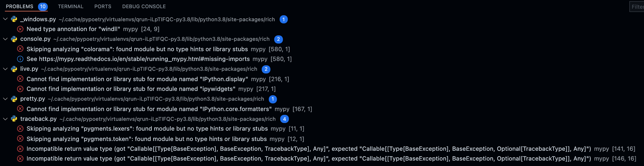Viewport: 644px width, 166px height.
Task: Click the error icon on the colorama skipping message
Action: 20,49
